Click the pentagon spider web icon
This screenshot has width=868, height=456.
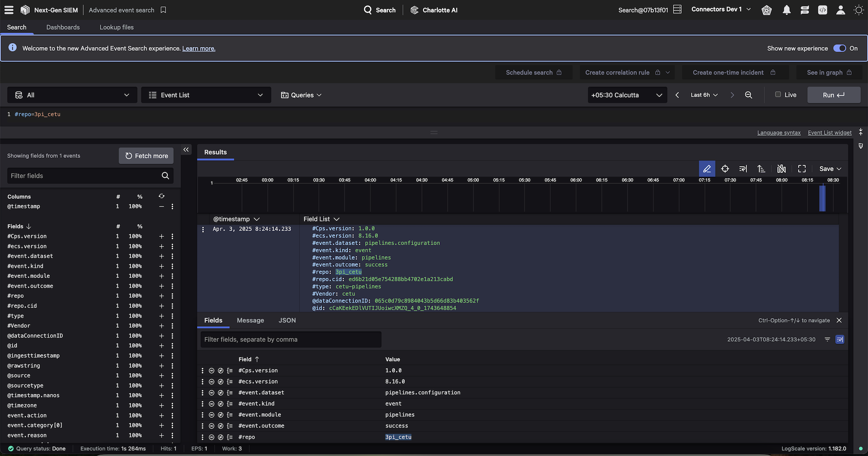pyautogui.click(x=767, y=10)
